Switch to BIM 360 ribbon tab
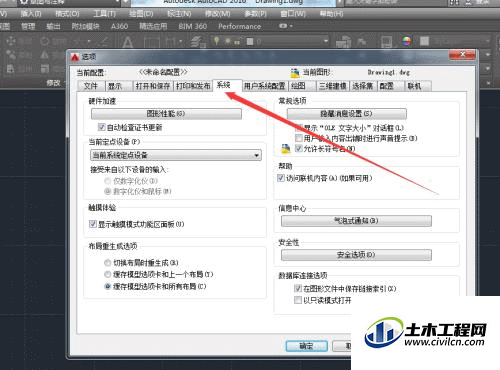The height and width of the screenshot is (370, 500). point(193,26)
